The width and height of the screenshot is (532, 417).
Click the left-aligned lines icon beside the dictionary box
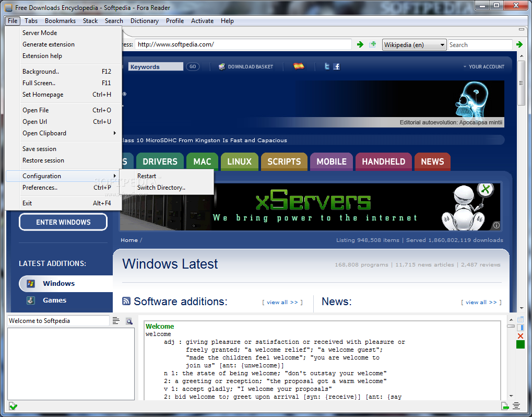(x=116, y=320)
